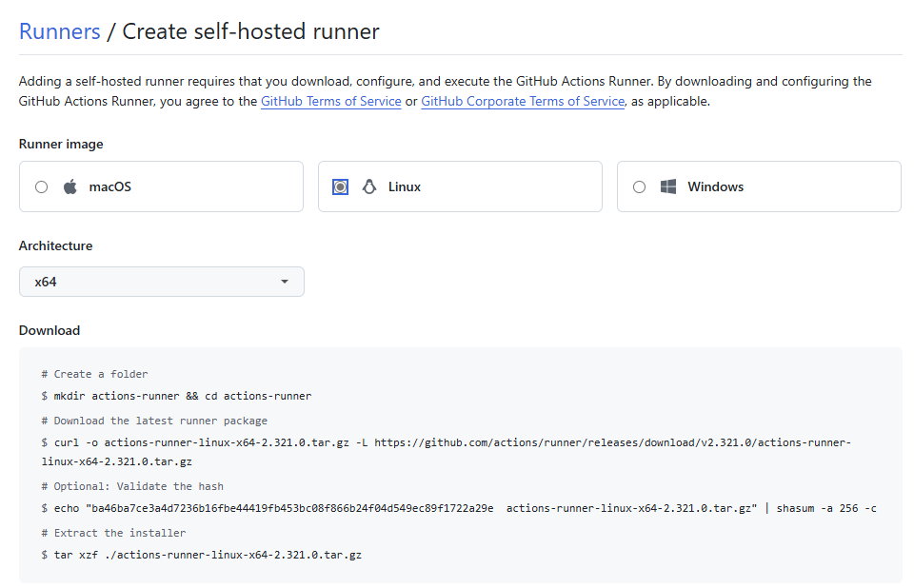Click the Apple logo icon
This screenshot has height=588, width=914.
point(70,187)
